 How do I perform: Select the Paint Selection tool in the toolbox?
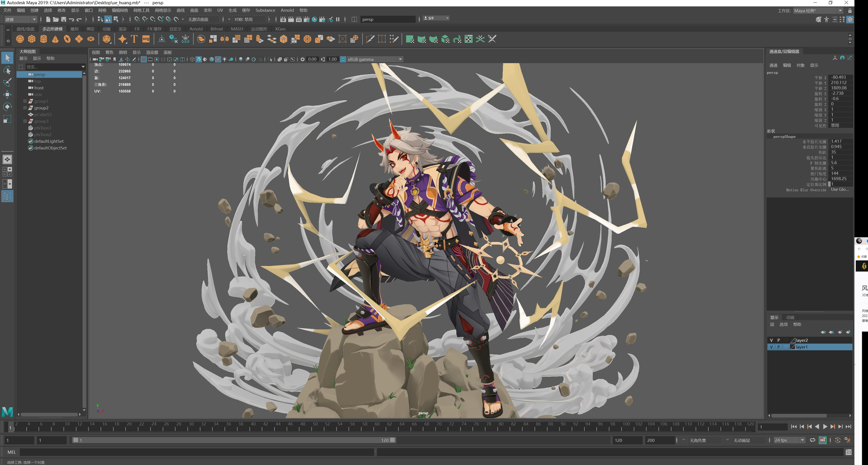click(x=7, y=82)
